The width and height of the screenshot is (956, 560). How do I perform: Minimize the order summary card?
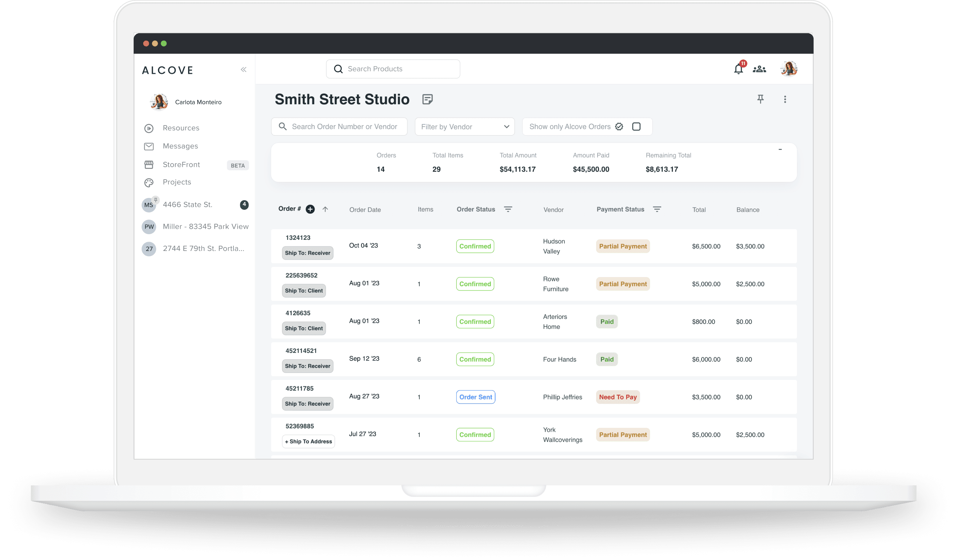[x=780, y=149]
